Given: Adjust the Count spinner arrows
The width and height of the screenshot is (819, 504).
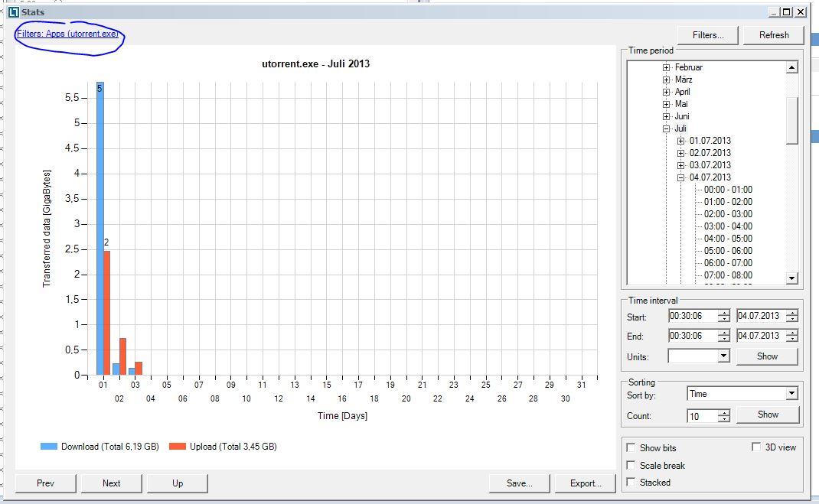Looking at the screenshot, I should click(x=723, y=416).
